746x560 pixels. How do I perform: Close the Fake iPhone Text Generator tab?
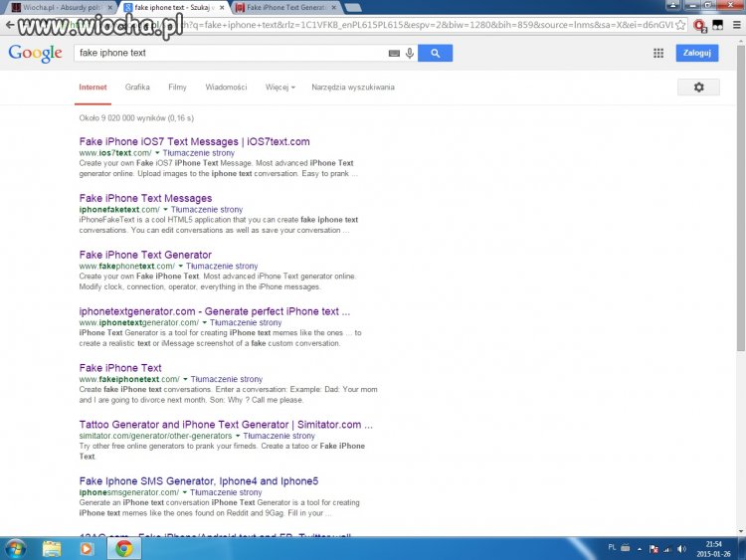pos(333,8)
